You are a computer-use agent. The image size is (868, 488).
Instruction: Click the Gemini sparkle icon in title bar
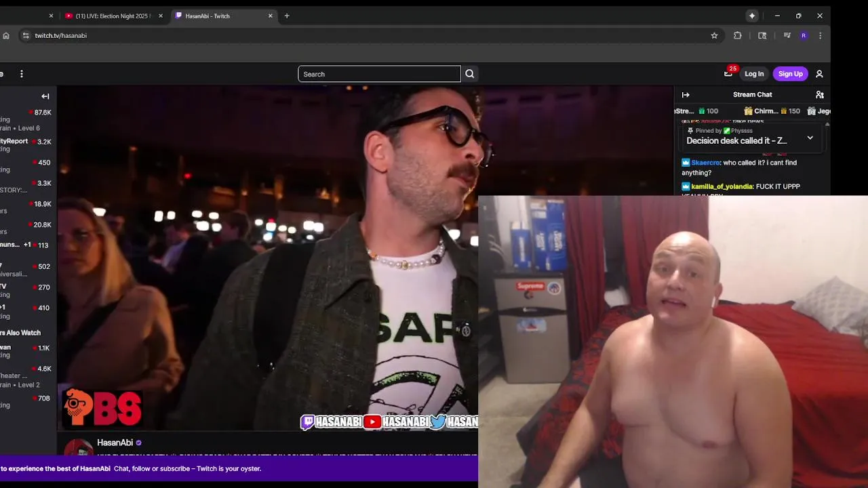coord(752,16)
